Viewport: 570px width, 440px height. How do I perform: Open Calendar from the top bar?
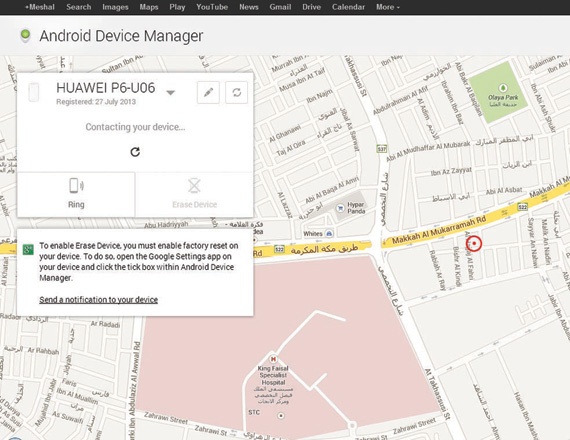click(348, 7)
